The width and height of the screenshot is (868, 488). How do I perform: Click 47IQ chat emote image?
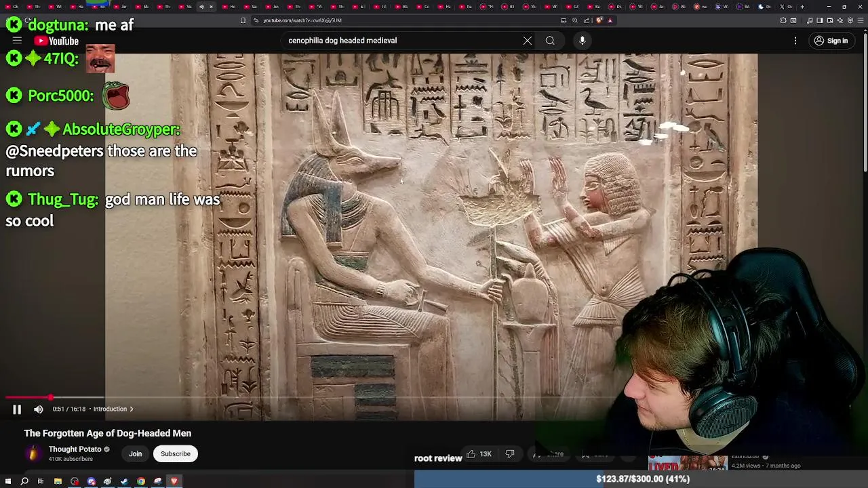[x=100, y=59]
